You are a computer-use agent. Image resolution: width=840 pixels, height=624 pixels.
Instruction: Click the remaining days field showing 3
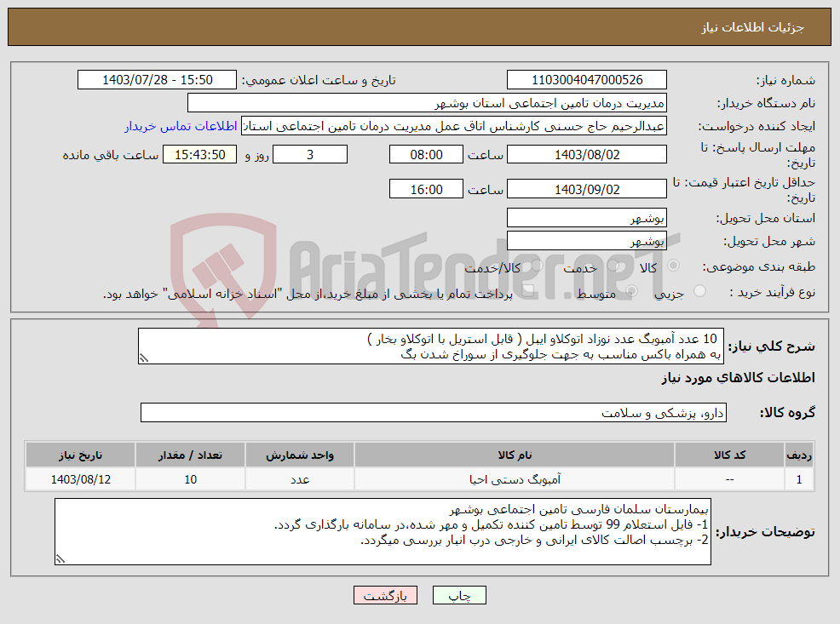[310, 155]
